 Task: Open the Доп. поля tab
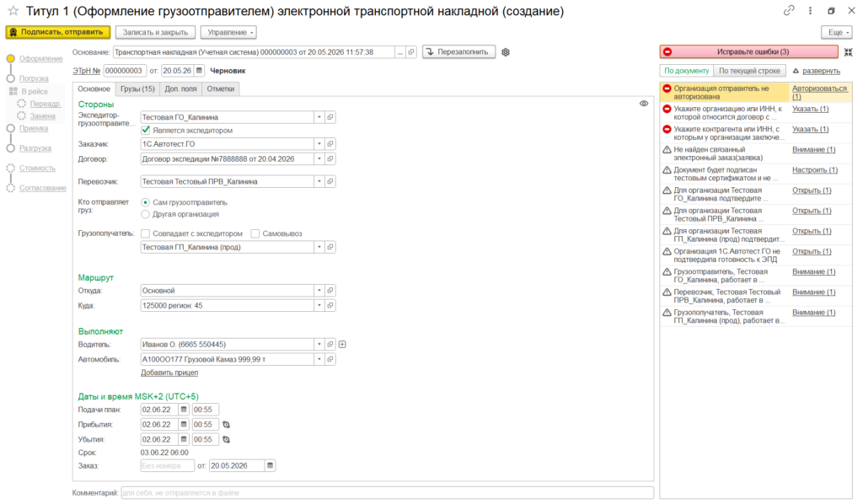coord(180,89)
